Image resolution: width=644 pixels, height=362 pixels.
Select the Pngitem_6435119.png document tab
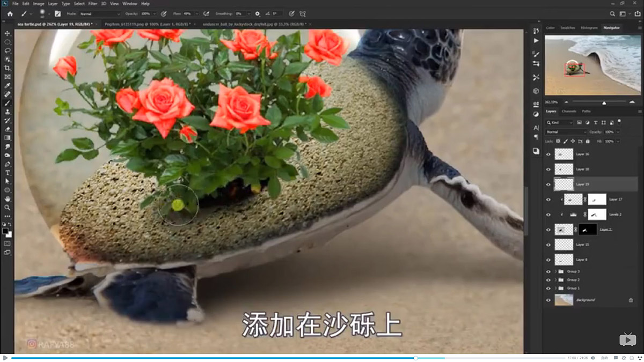coord(150,24)
